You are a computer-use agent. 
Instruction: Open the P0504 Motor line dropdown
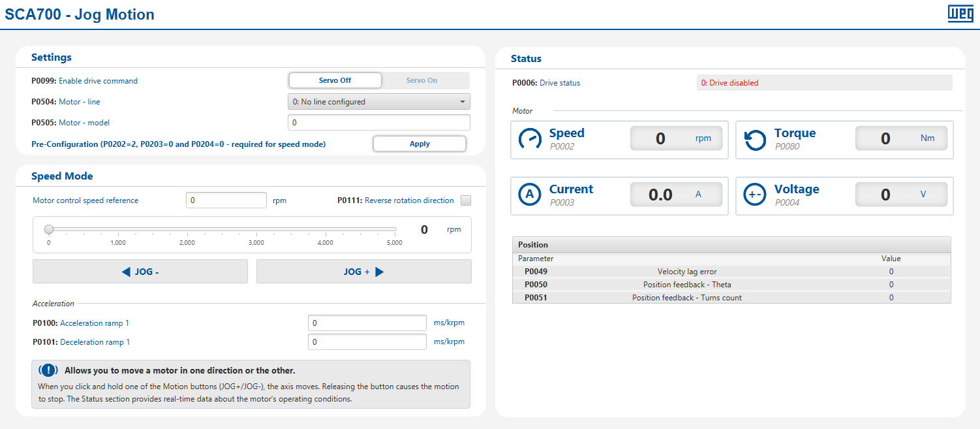tap(378, 102)
